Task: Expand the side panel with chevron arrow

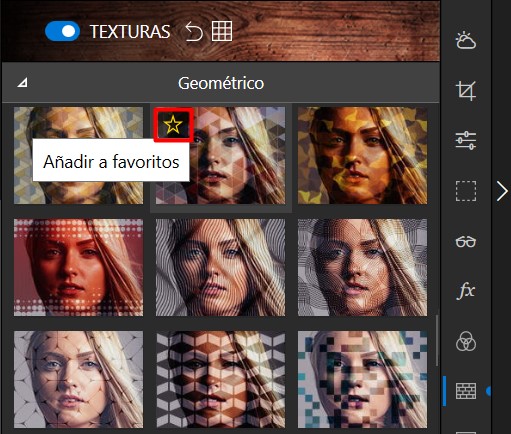Action: tap(502, 191)
